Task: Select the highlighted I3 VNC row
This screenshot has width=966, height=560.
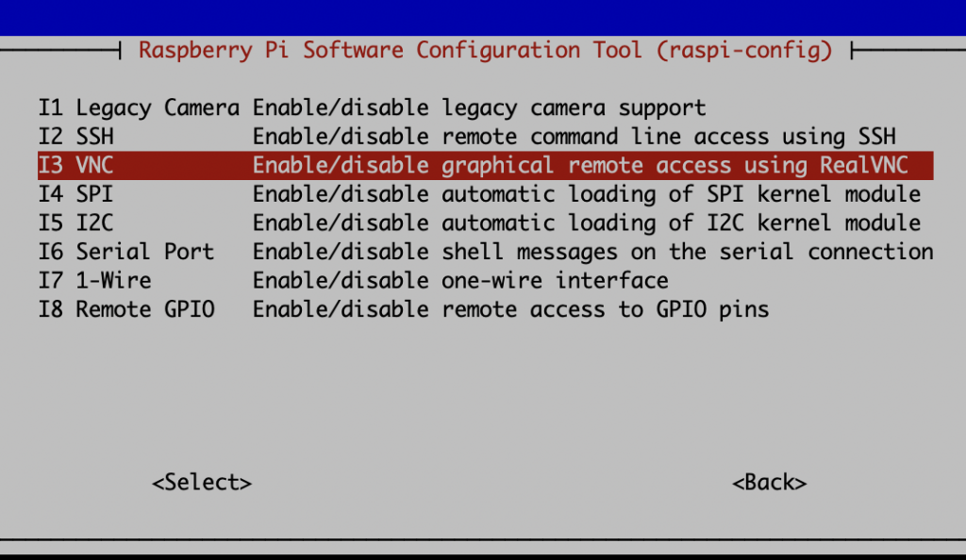Action: [486, 166]
